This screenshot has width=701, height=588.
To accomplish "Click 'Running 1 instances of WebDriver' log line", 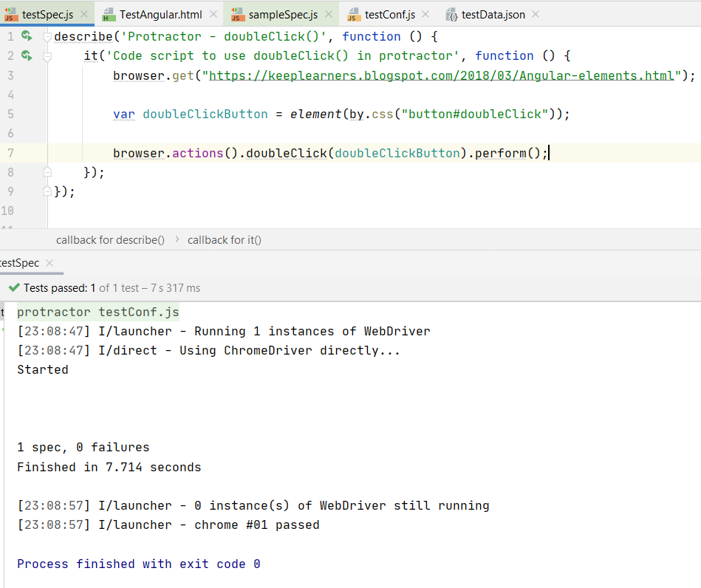I will click(x=312, y=332).
